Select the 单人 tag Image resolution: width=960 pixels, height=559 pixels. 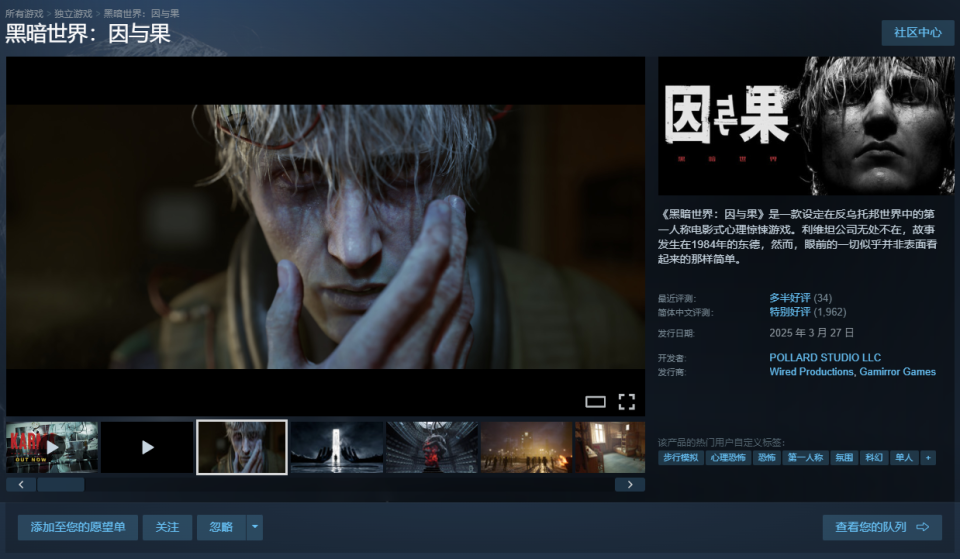point(904,457)
